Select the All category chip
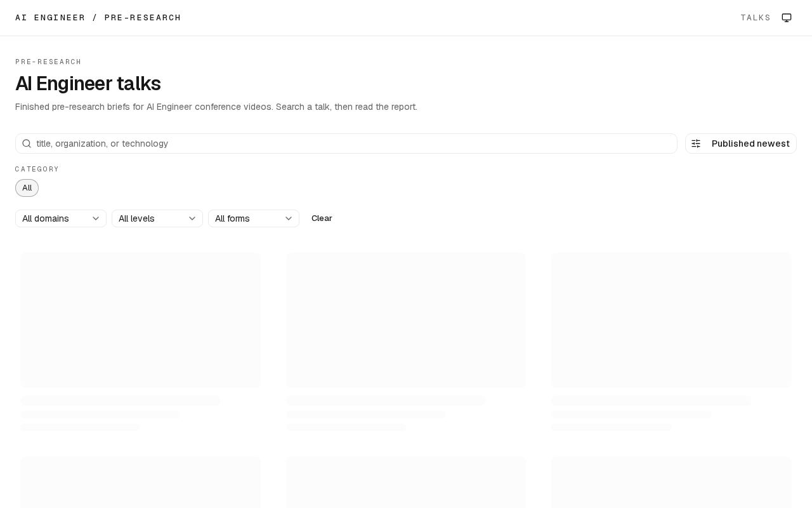The height and width of the screenshot is (508, 812). coord(27,188)
